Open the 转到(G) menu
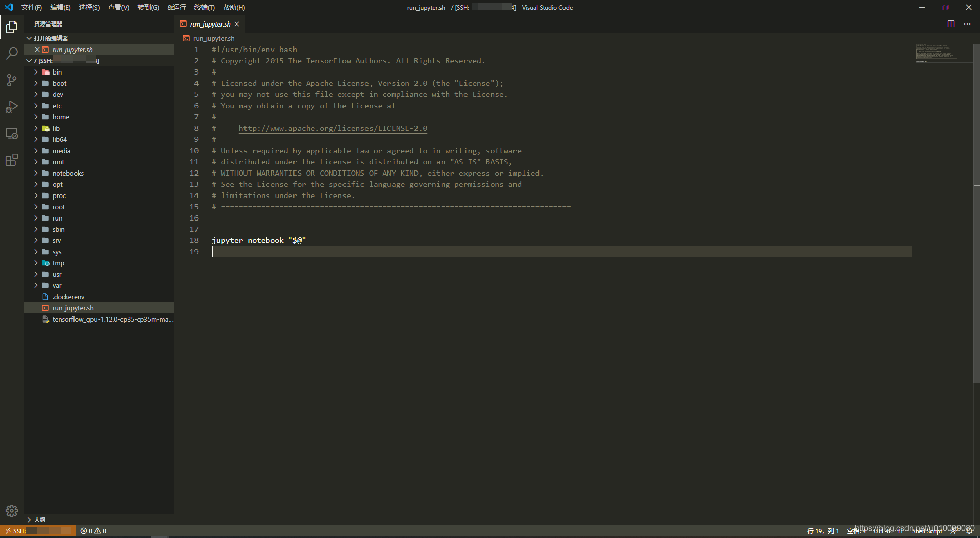980x538 pixels. [x=148, y=7]
